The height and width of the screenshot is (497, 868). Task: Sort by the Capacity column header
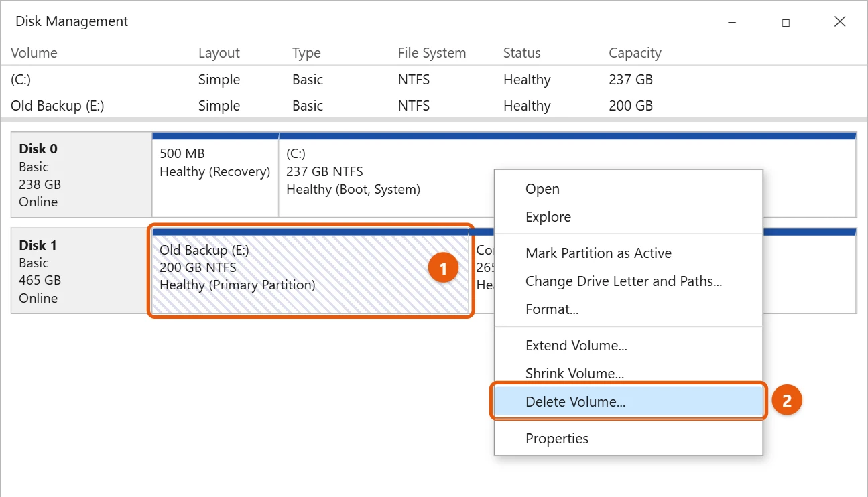pos(635,53)
